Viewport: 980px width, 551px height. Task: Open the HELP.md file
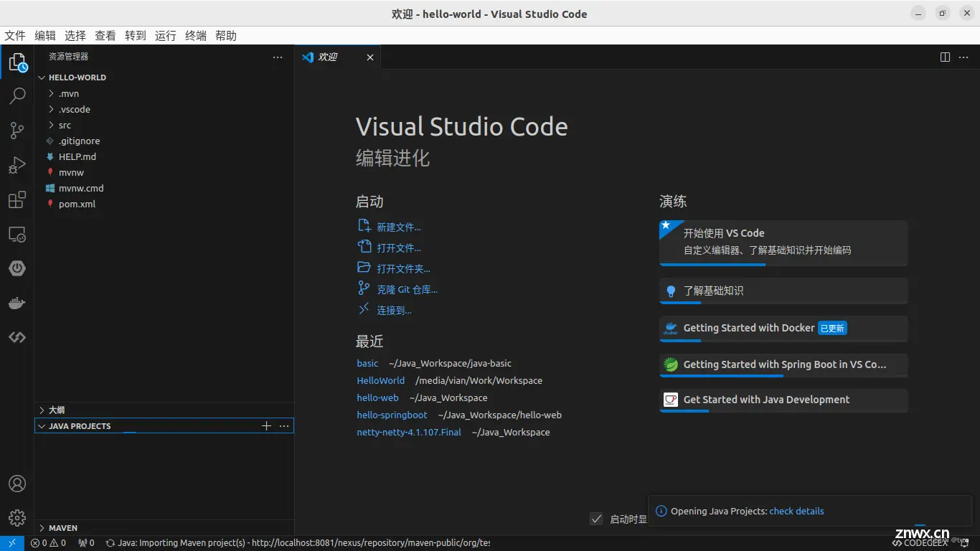pyautogui.click(x=164, y=157)
